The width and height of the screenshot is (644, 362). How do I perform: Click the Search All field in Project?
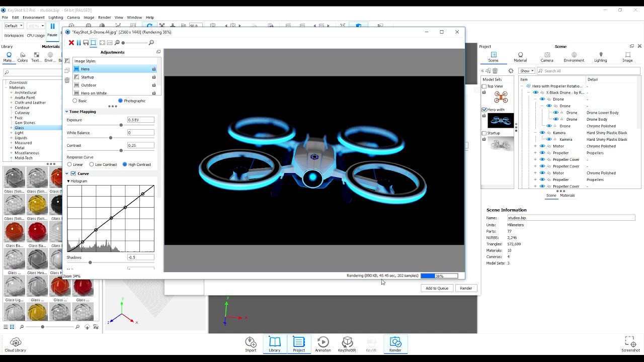(x=588, y=71)
